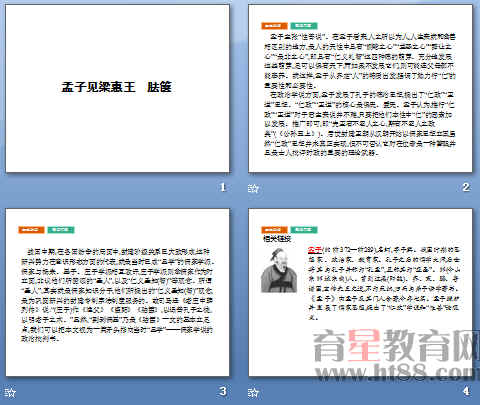Click the 相关链接 heading on slide 4
Image resolution: width=480 pixels, height=405 pixels.
[x=277, y=239]
